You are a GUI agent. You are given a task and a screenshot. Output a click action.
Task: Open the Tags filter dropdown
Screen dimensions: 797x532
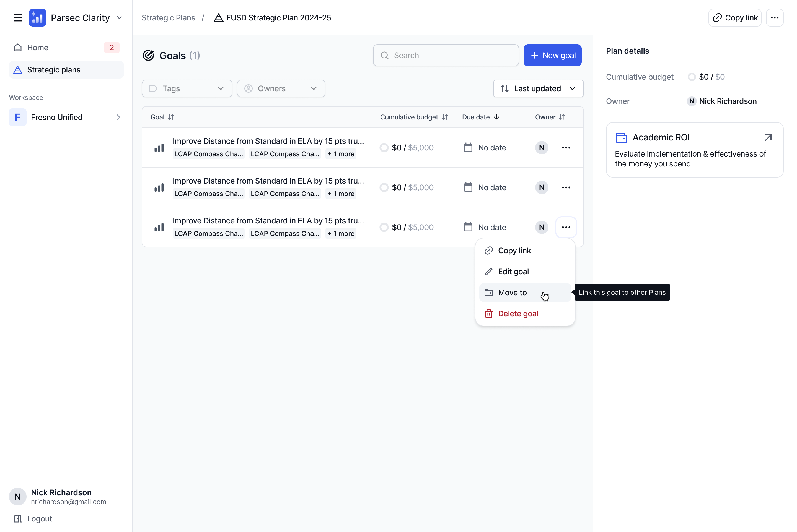coord(187,88)
